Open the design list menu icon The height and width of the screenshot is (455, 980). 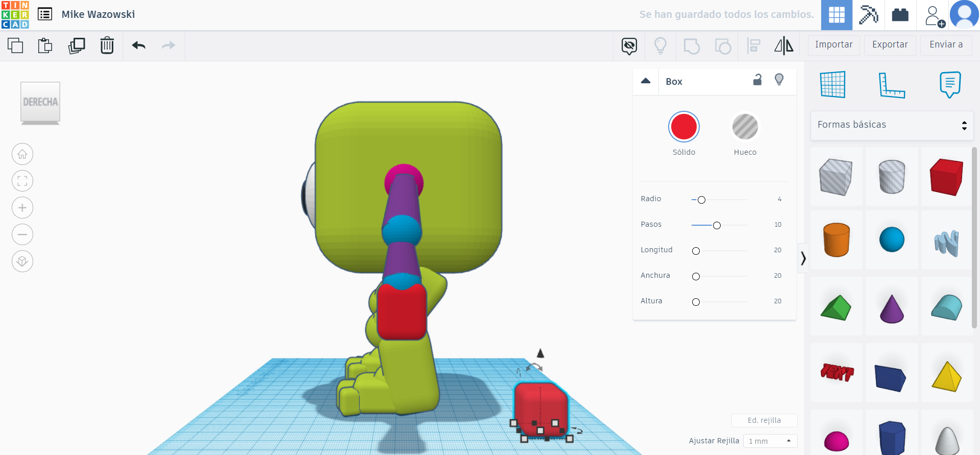coord(45,14)
